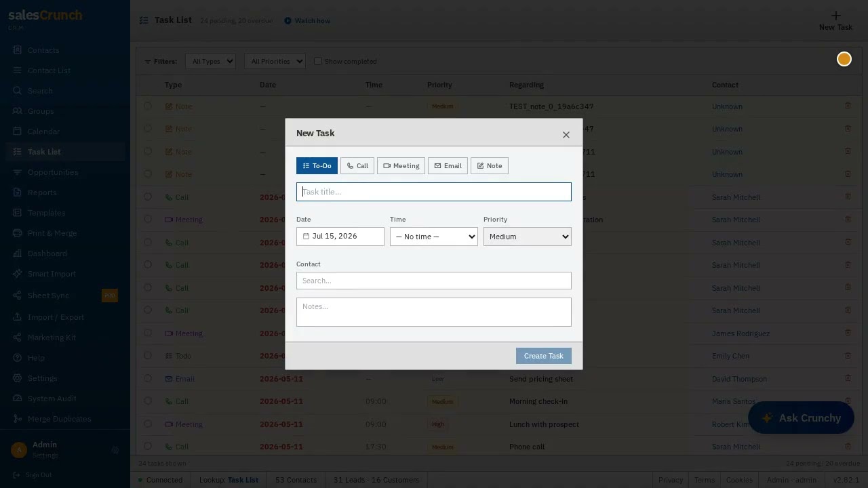Mark the TEST_note_0_19a6c347 row complete

148,106
